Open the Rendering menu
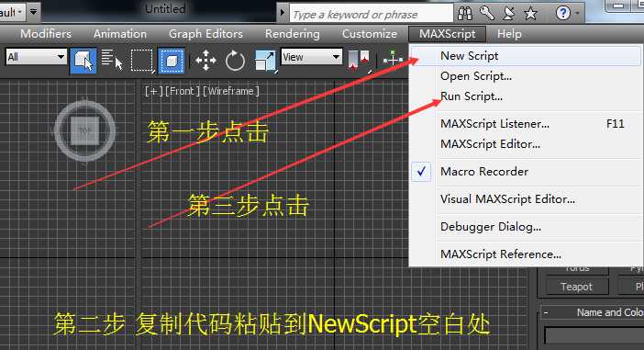This screenshot has width=644, height=350. pos(293,34)
